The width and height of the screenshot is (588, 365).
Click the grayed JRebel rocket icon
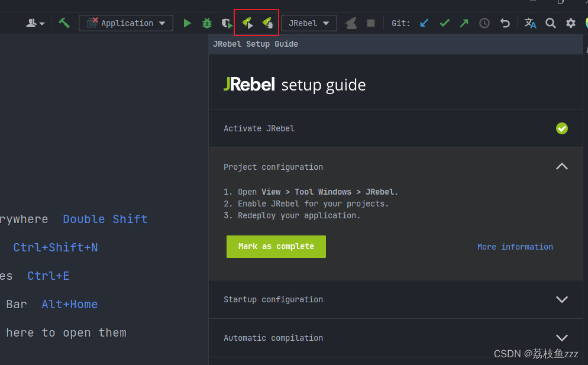tap(351, 23)
